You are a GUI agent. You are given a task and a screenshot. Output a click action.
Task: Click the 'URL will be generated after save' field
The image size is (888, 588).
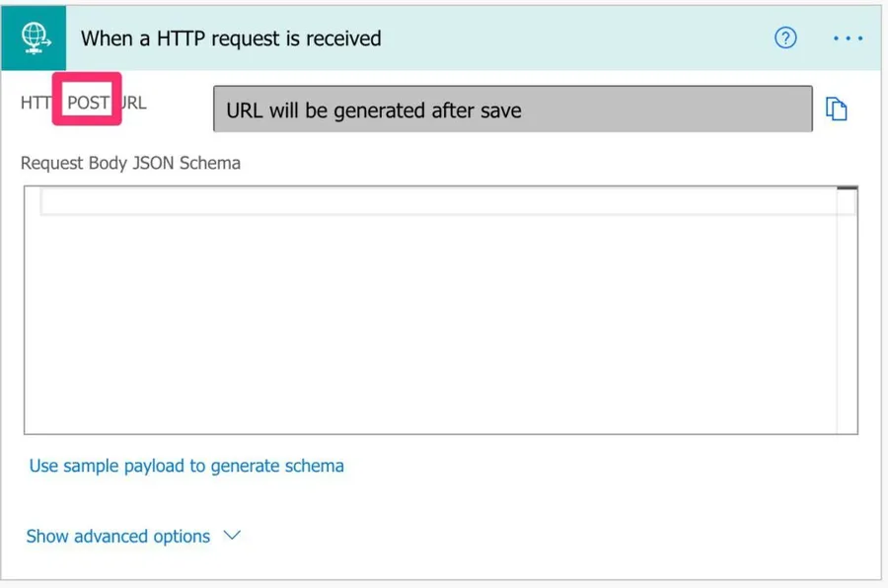(512, 110)
